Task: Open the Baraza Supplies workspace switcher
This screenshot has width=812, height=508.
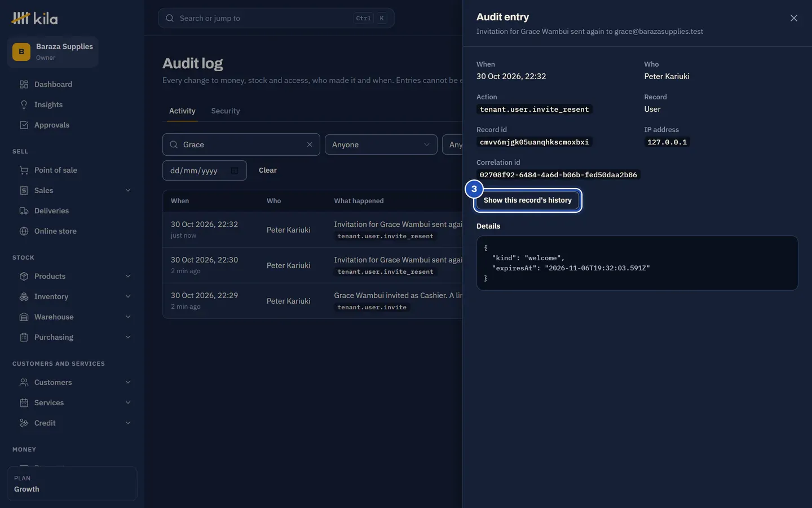Action: [x=53, y=52]
